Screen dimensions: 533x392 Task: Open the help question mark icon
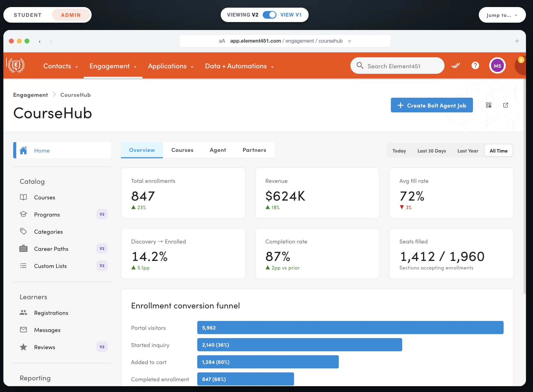[x=475, y=66]
